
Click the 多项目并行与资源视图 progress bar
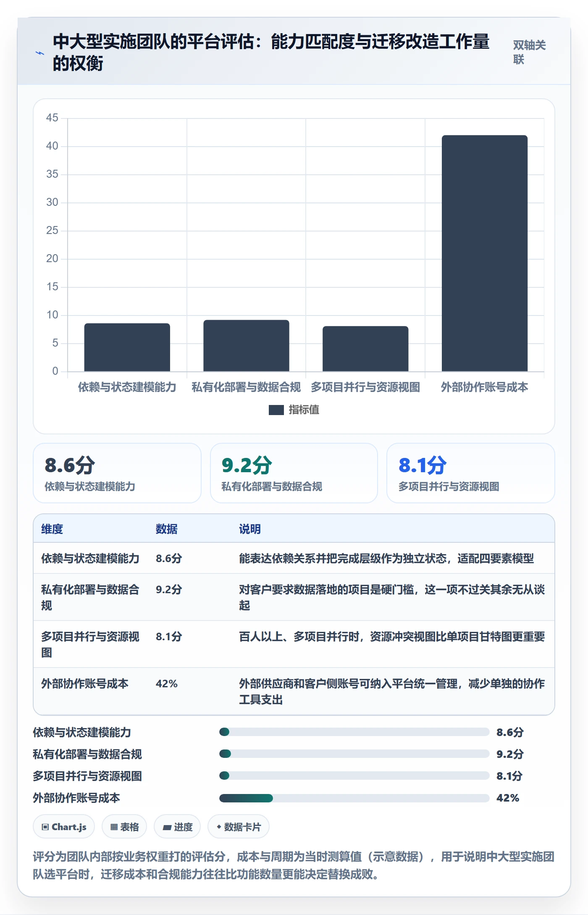tap(354, 776)
